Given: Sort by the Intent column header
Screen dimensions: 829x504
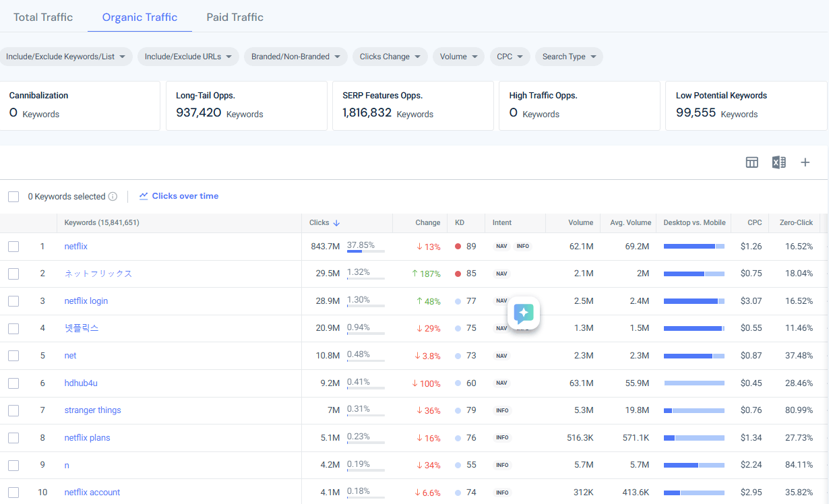Looking at the screenshot, I should (502, 223).
